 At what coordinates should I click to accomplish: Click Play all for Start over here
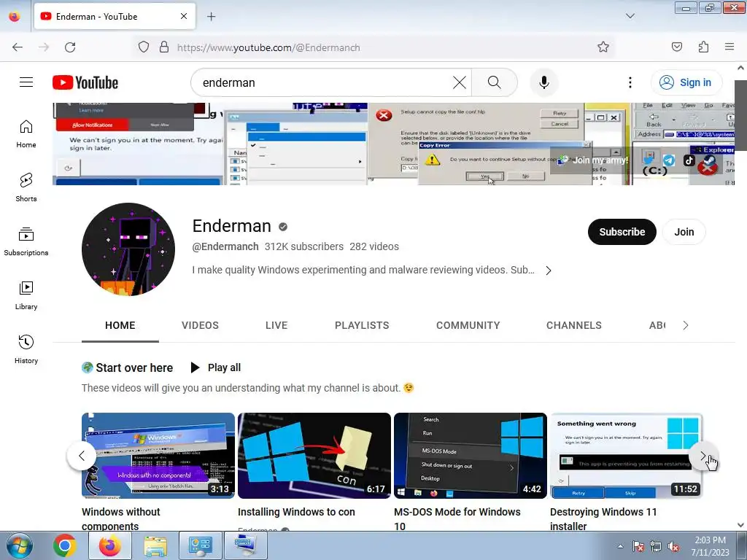pos(216,367)
